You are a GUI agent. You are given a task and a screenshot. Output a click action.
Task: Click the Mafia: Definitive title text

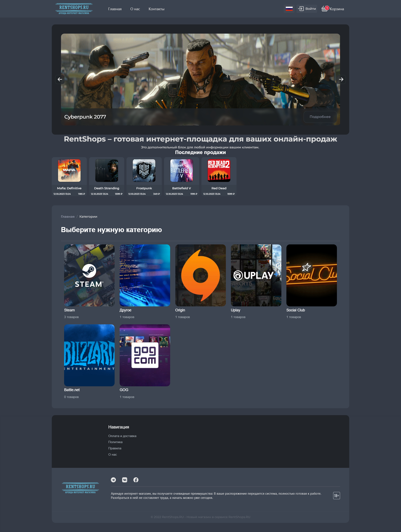(69, 188)
